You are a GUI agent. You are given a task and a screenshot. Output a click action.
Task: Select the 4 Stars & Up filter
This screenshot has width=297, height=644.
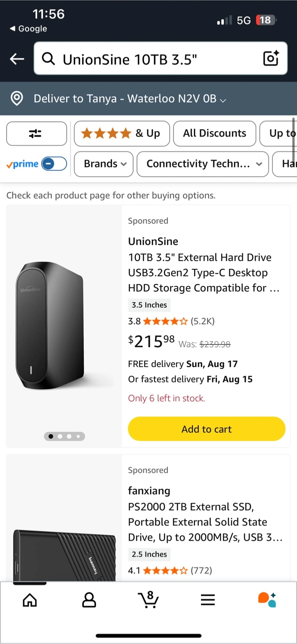pos(121,133)
